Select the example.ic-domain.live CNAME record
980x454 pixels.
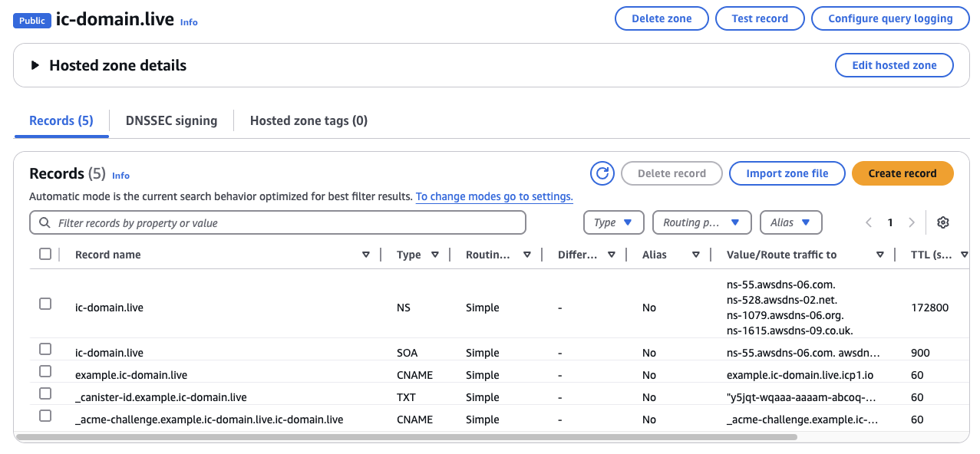click(x=45, y=370)
